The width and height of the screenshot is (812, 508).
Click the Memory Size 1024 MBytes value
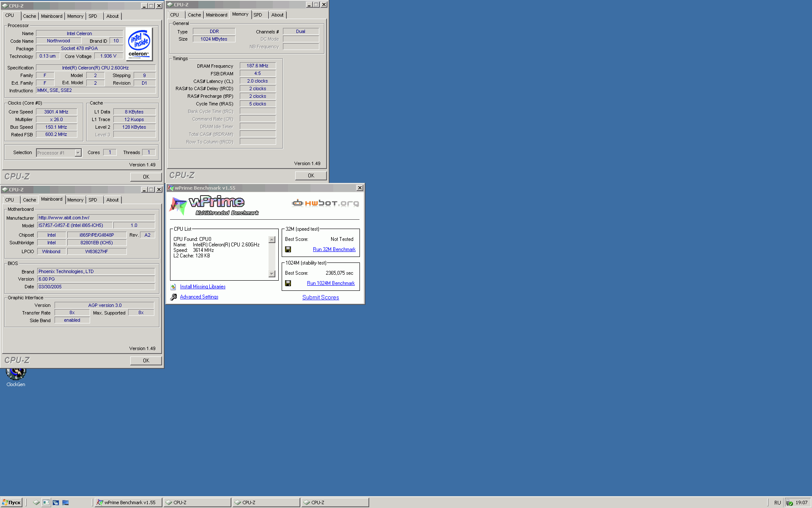coord(214,39)
